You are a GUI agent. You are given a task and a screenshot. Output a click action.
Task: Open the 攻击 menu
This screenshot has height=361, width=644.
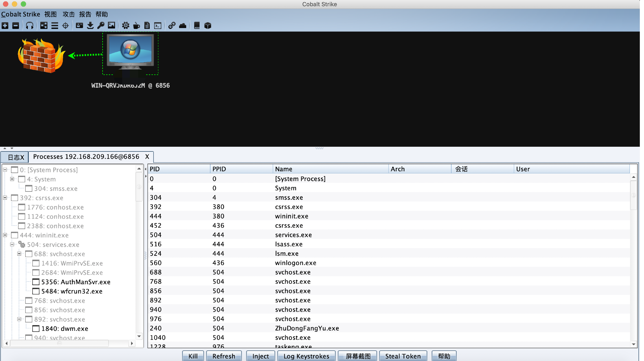coord(68,14)
